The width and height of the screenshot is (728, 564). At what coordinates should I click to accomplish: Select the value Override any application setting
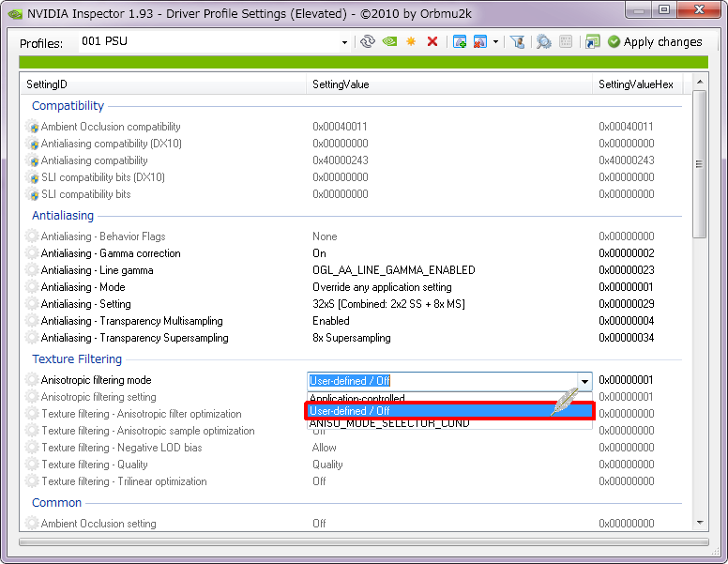tap(382, 287)
